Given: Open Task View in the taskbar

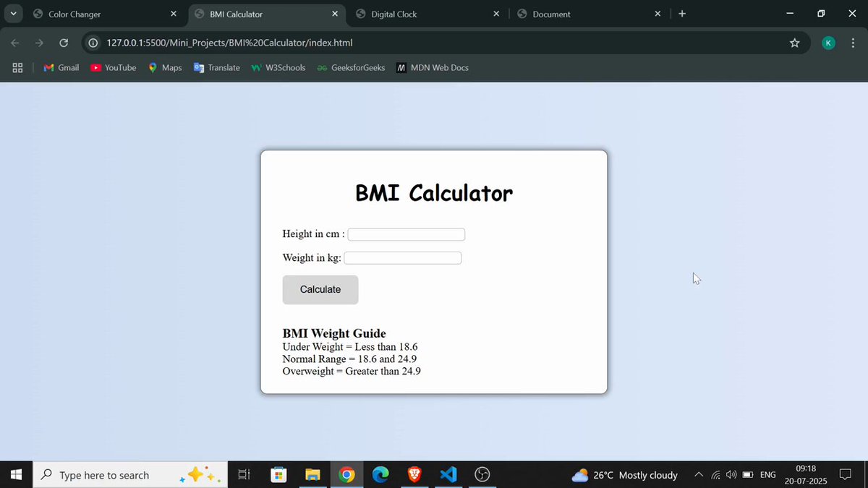Looking at the screenshot, I should click(244, 475).
